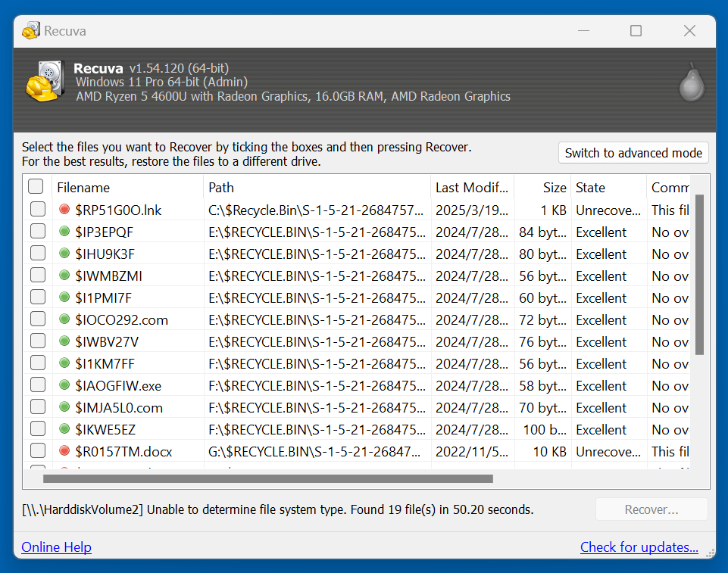Click the Recuva title bar app icon
728x573 pixels.
pos(31,31)
